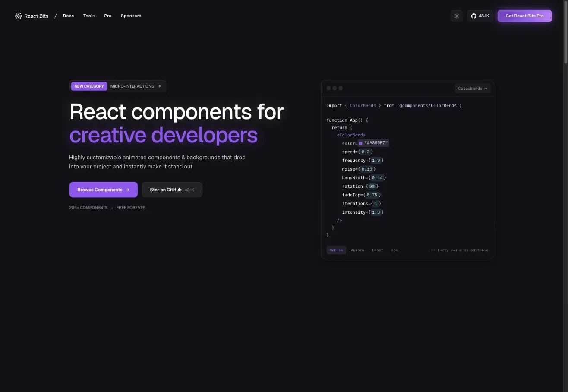The height and width of the screenshot is (392, 568).
Task: Select the Ice preset tab
Action: tap(394, 250)
